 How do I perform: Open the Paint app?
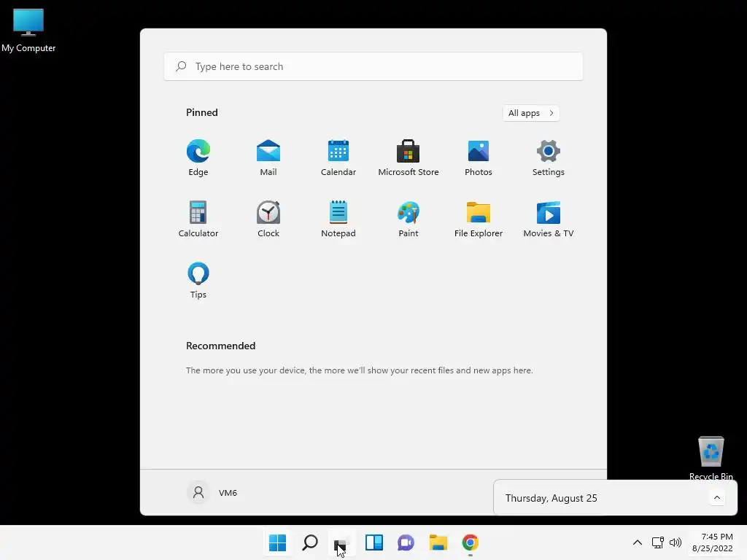409,219
